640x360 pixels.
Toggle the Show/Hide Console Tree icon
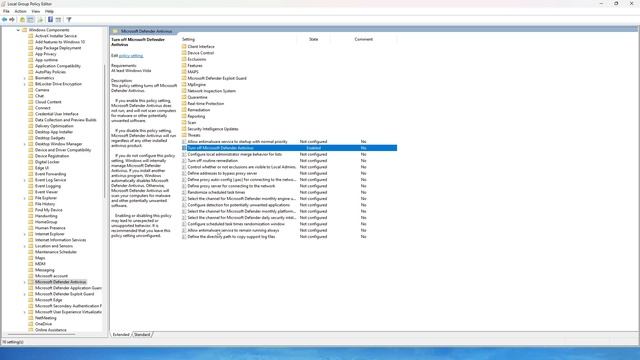31,20
